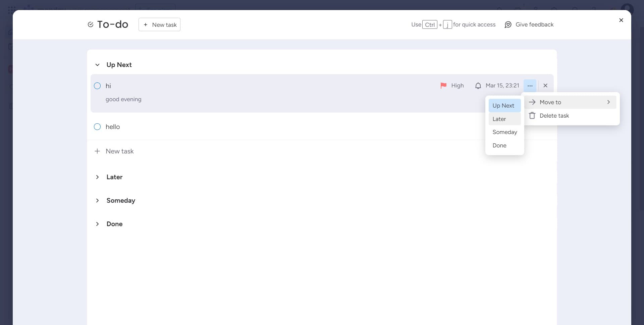Choose Someday in the move list
644x325 pixels.
tap(504, 132)
